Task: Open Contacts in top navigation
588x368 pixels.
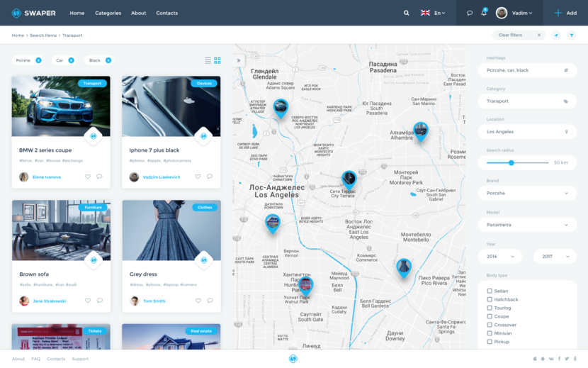Action: coord(167,13)
